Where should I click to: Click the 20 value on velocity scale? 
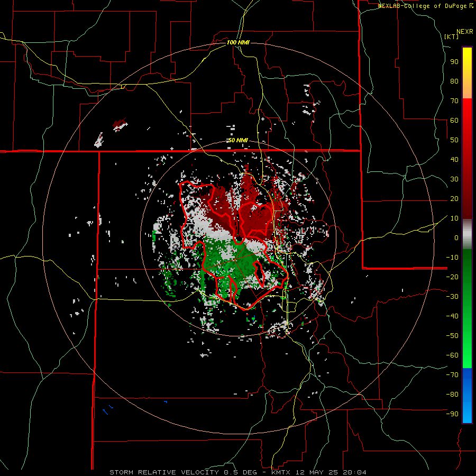pos(454,199)
